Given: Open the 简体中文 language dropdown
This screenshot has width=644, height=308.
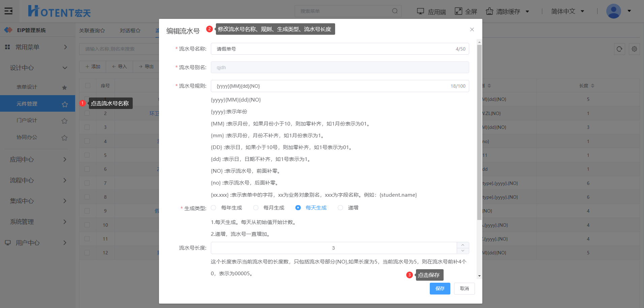Looking at the screenshot, I should coord(568,11).
